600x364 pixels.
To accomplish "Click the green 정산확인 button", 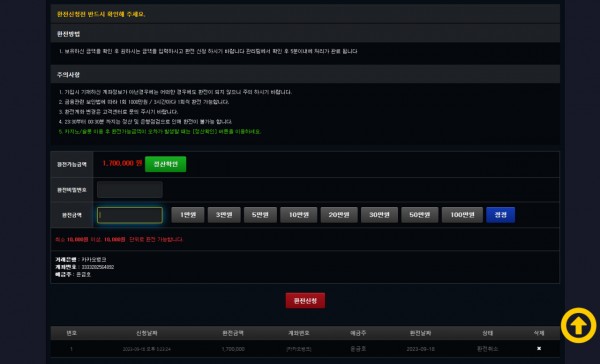I will (x=165, y=164).
